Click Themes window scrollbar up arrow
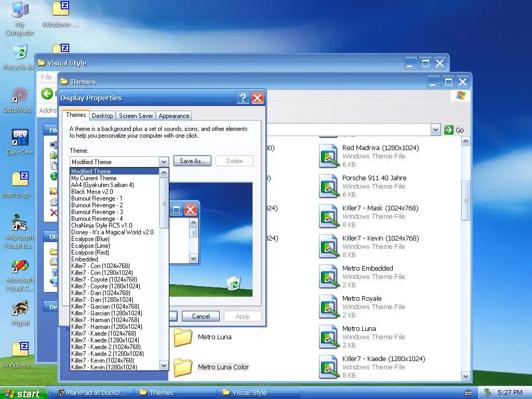Screen dimensions: 532x399 coord(466,141)
